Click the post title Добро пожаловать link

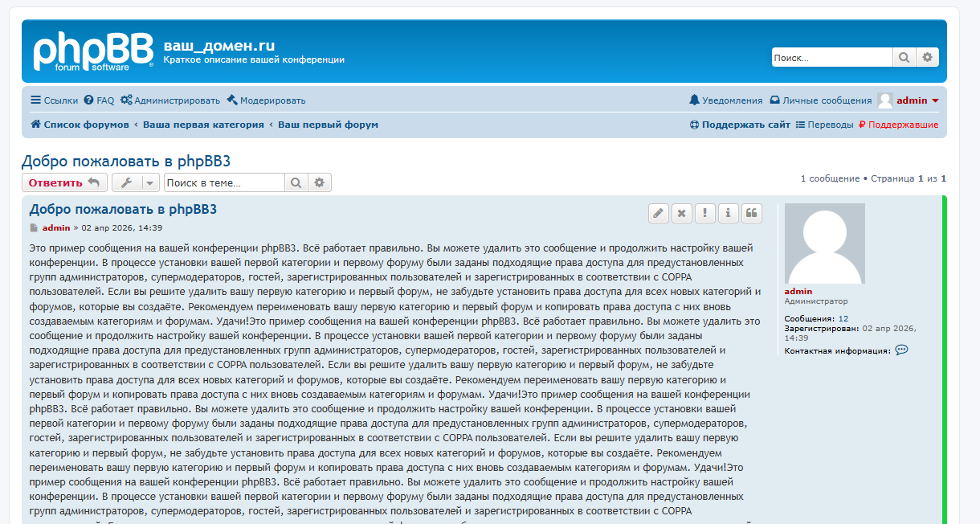123,210
